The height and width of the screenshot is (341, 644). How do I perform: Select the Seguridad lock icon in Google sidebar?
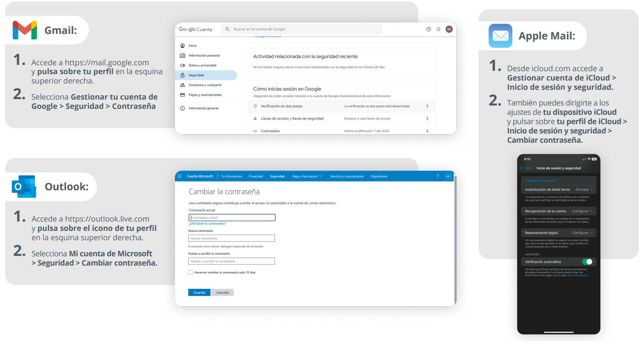(x=182, y=75)
